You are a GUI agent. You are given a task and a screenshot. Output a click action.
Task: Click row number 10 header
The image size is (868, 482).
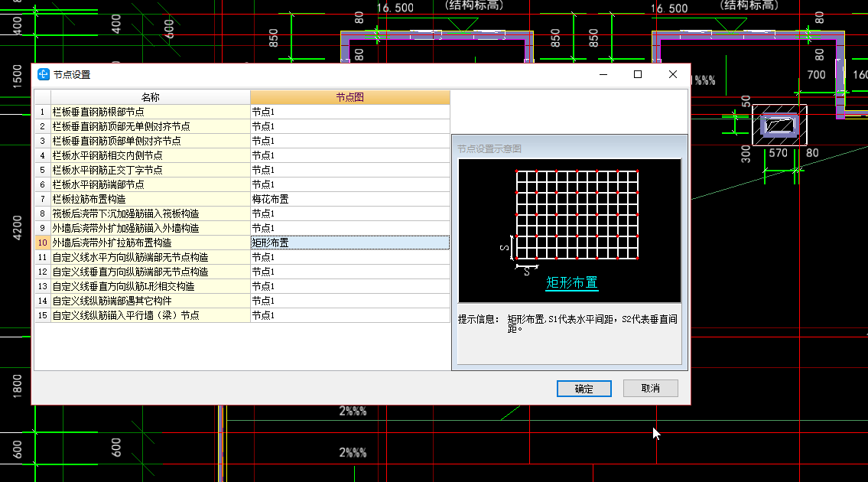tap(43, 243)
